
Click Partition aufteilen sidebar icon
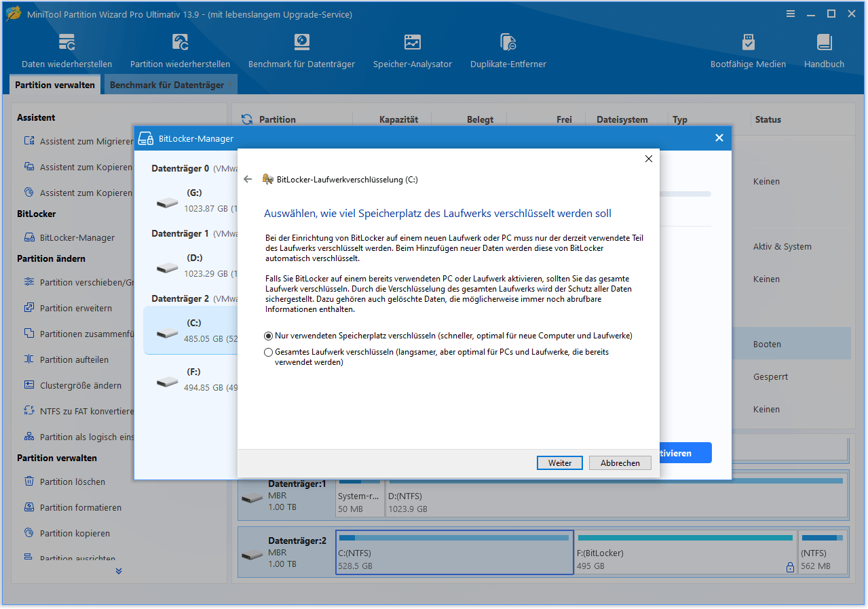(x=29, y=359)
